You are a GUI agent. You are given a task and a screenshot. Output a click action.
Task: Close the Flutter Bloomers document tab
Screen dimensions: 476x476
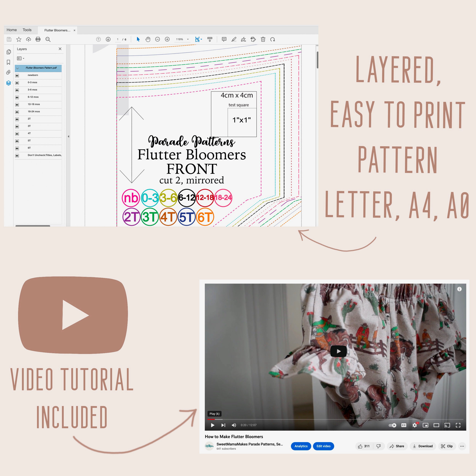pos(74,30)
